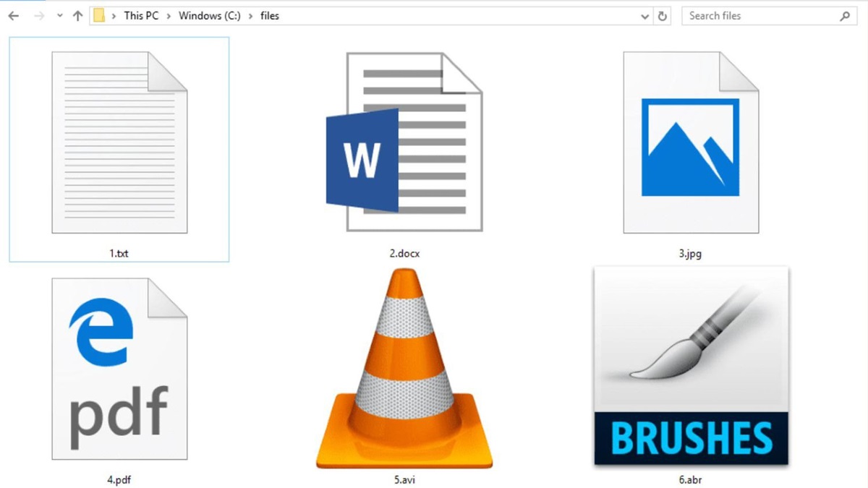Open the recent locations dropdown arrow

[x=60, y=16]
